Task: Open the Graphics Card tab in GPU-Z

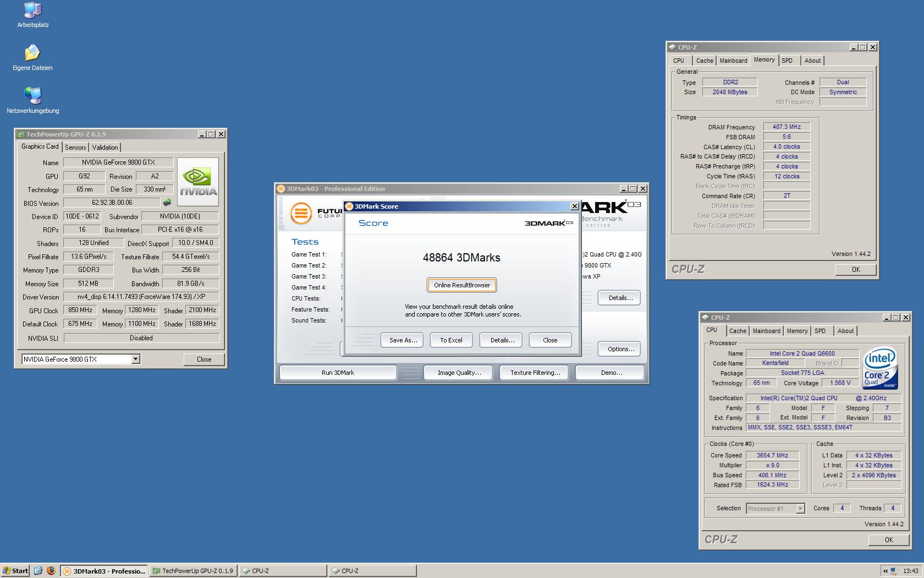Action: click(40, 146)
